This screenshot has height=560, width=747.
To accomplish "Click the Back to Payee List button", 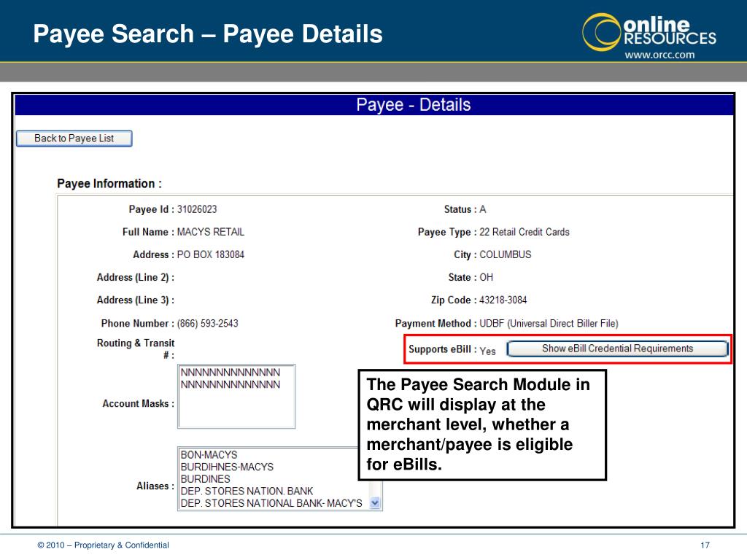I will coord(74,139).
